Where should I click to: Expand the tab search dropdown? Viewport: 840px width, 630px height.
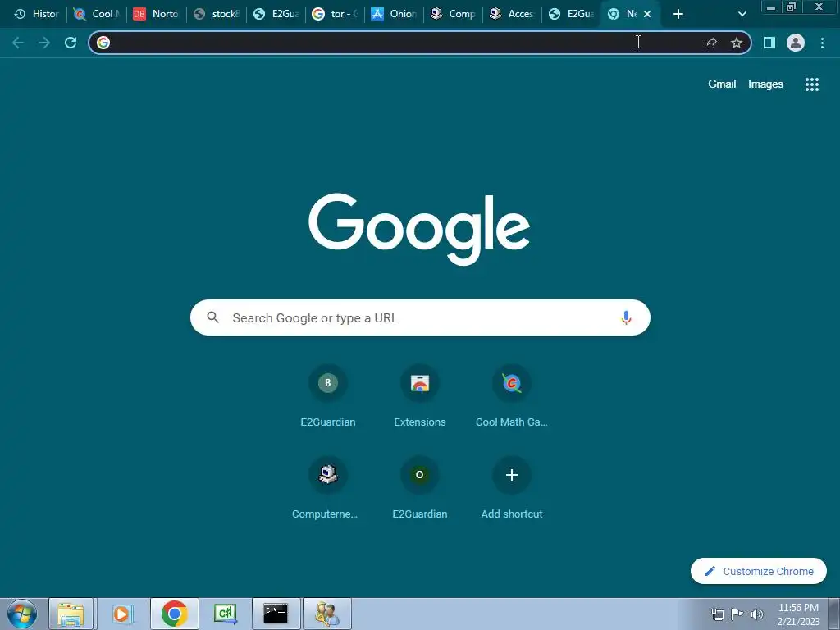(742, 14)
